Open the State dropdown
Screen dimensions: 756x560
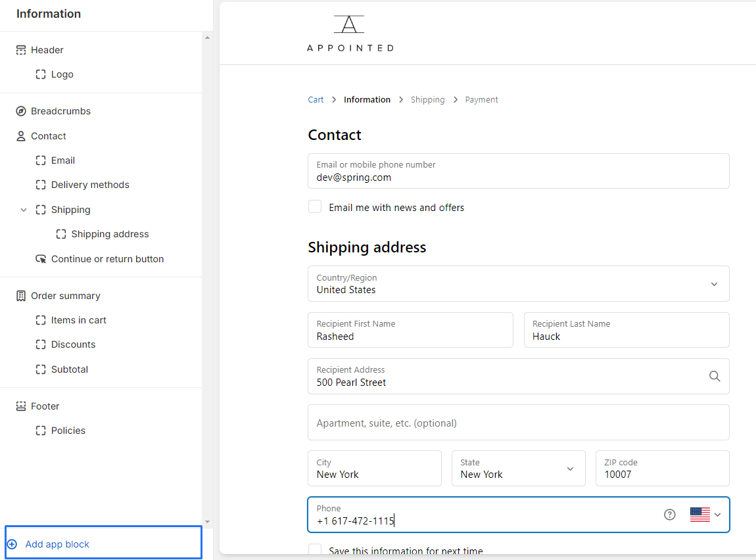pyautogui.click(x=518, y=469)
